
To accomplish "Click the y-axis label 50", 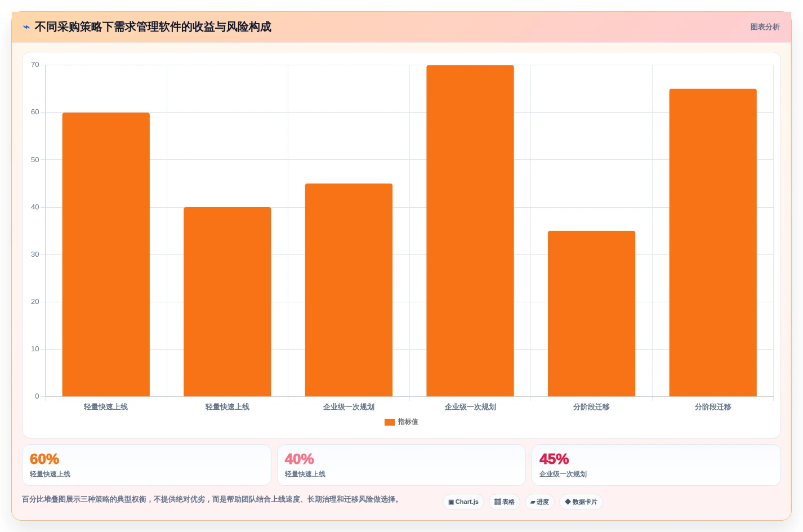I will click(x=35, y=160).
